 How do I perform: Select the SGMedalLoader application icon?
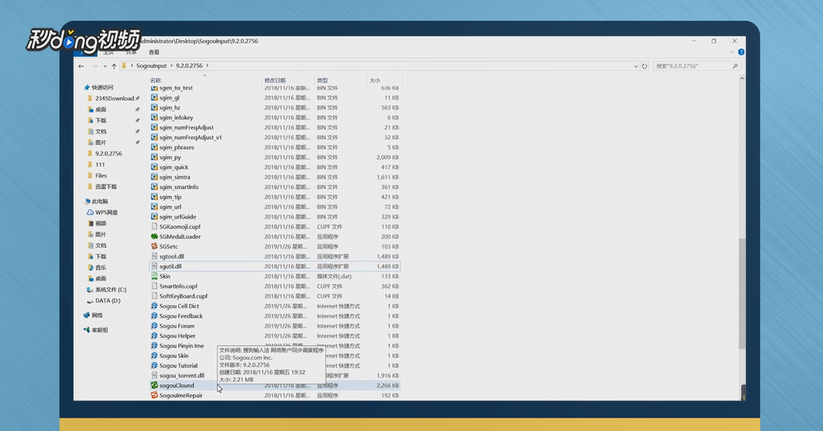click(x=154, y=237)
